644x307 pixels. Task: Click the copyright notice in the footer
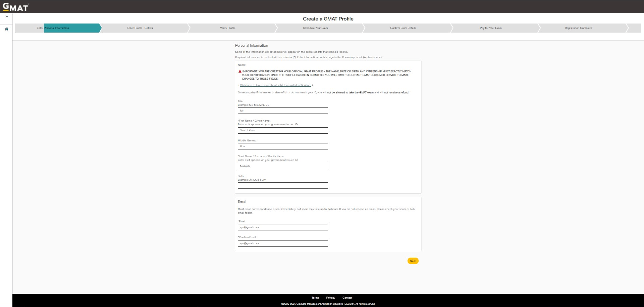[x=328, y=304]
